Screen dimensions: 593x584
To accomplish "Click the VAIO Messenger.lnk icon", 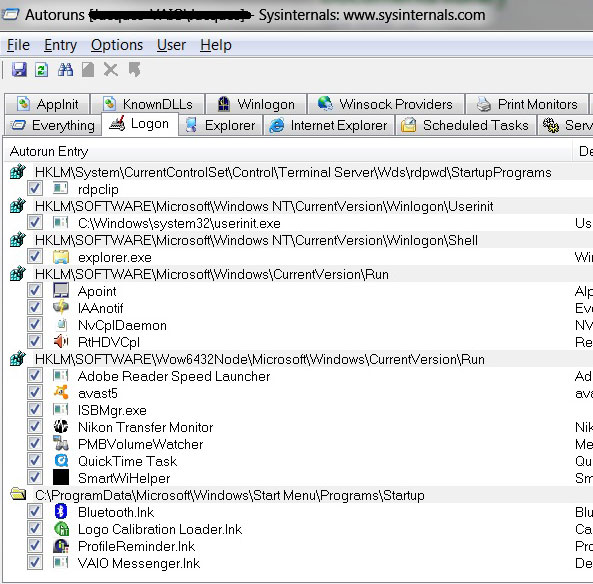I will [61, 562].
